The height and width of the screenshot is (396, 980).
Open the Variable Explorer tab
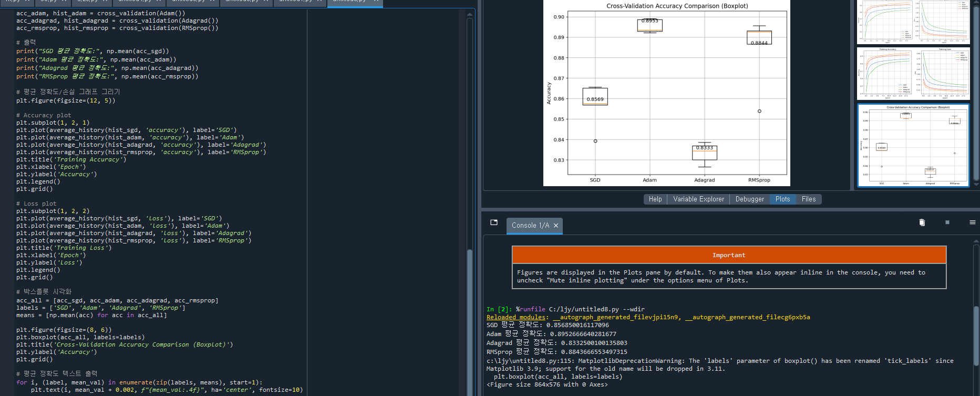point(698,199)
